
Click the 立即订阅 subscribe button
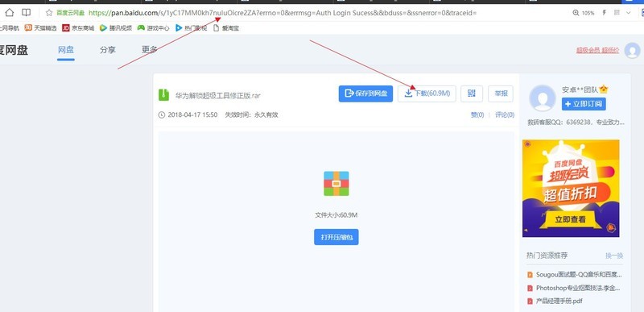[584, 104]
